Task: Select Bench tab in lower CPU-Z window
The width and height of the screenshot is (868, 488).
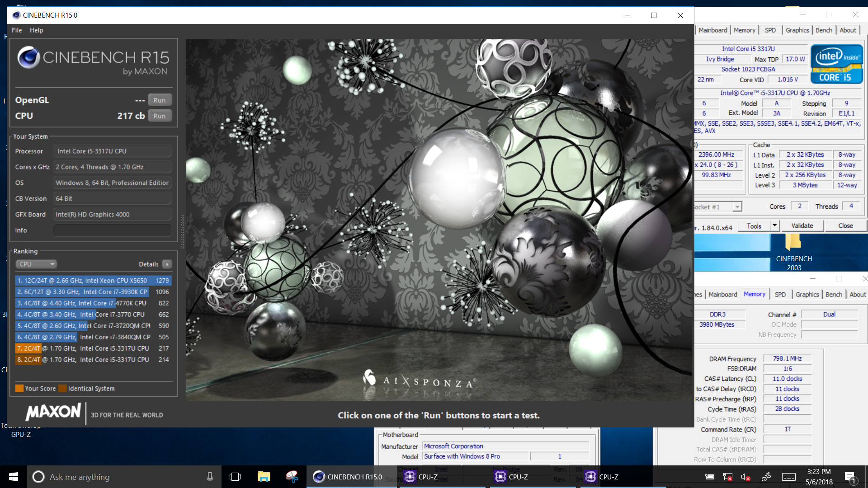Action: (834, 295)
